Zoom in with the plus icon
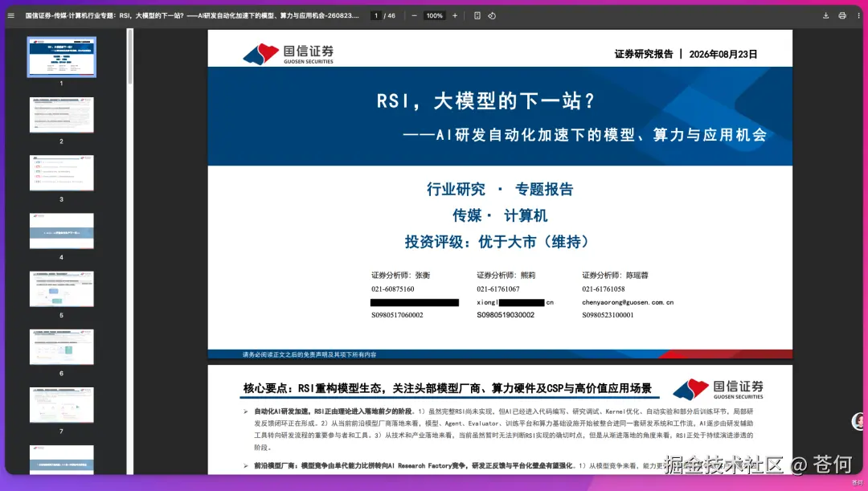This screenshot has width=868, height=491. point(455,15)
